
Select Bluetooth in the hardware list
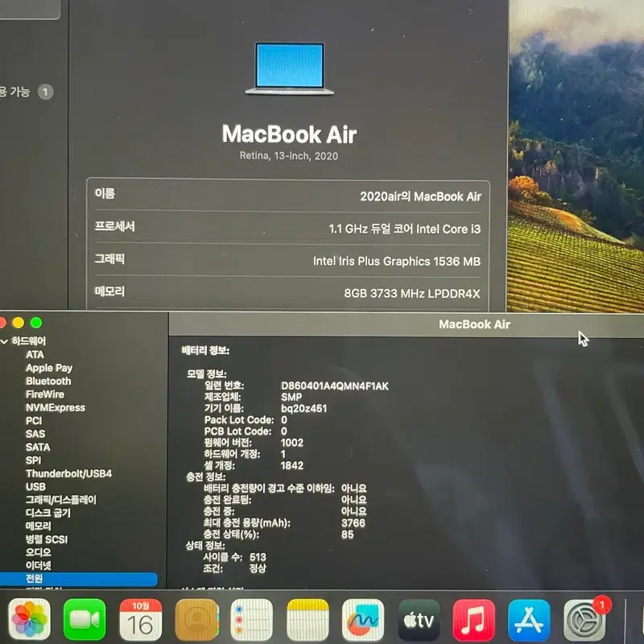pos(48,381)
